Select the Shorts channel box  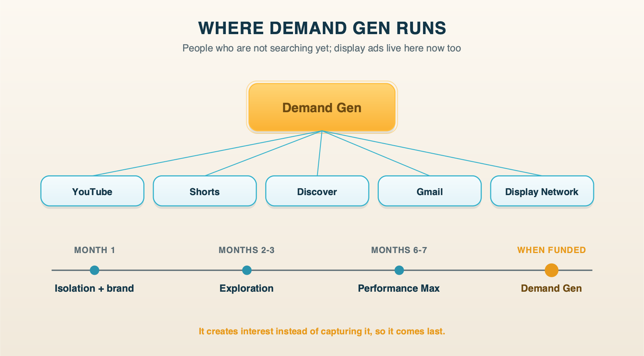point(205,191)
